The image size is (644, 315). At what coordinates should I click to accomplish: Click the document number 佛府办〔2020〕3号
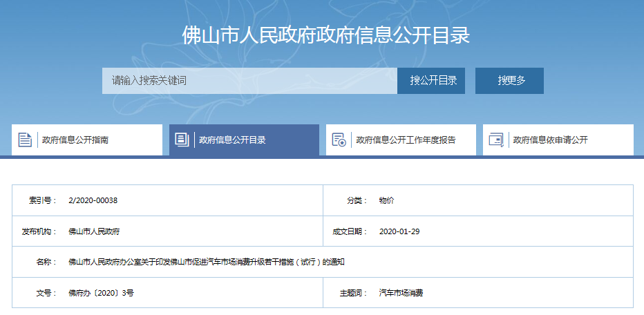click(101, 293)
